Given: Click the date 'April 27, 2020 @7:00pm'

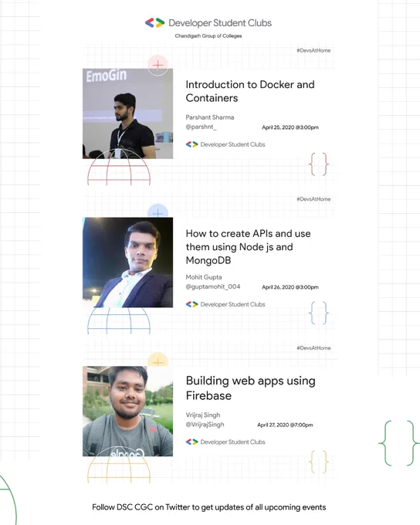Looking at the screenshot, I should (x=285, y=425).
